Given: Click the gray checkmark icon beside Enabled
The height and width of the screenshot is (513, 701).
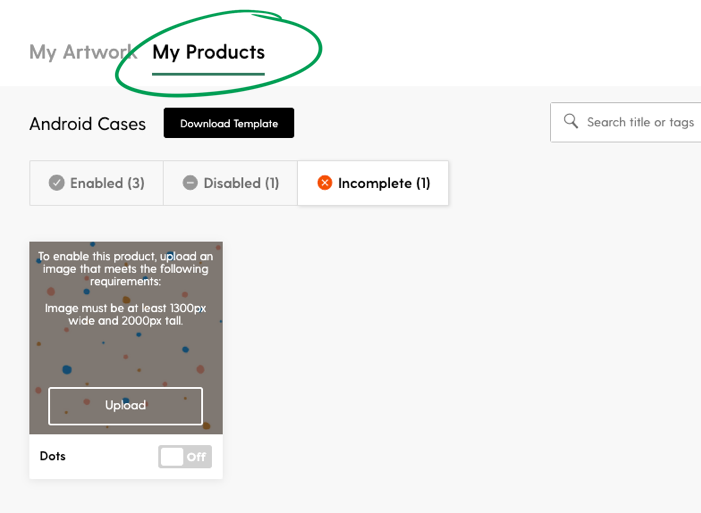Looking at the screenshot, I should (56, 183).
